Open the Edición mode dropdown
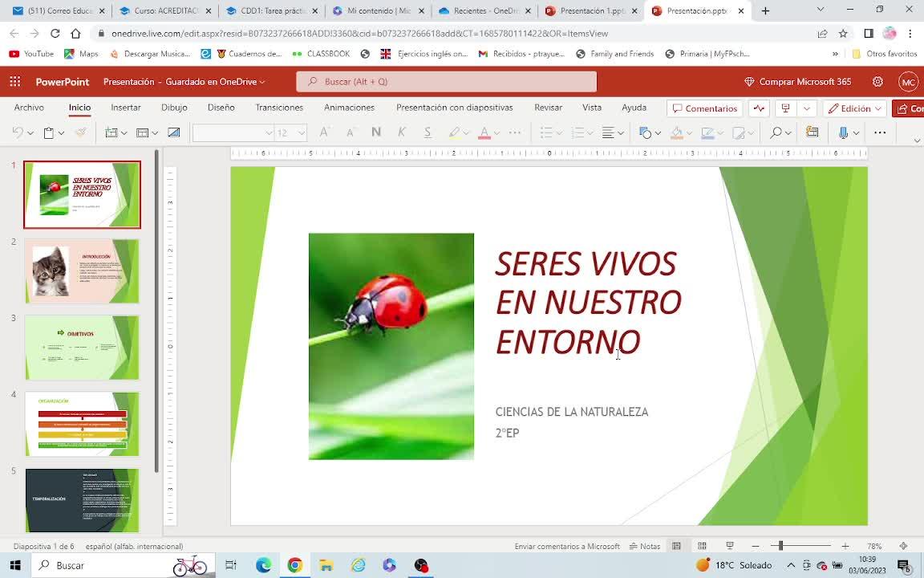The width and height of the screenshot is (924, 578). (x=855, y=108)
